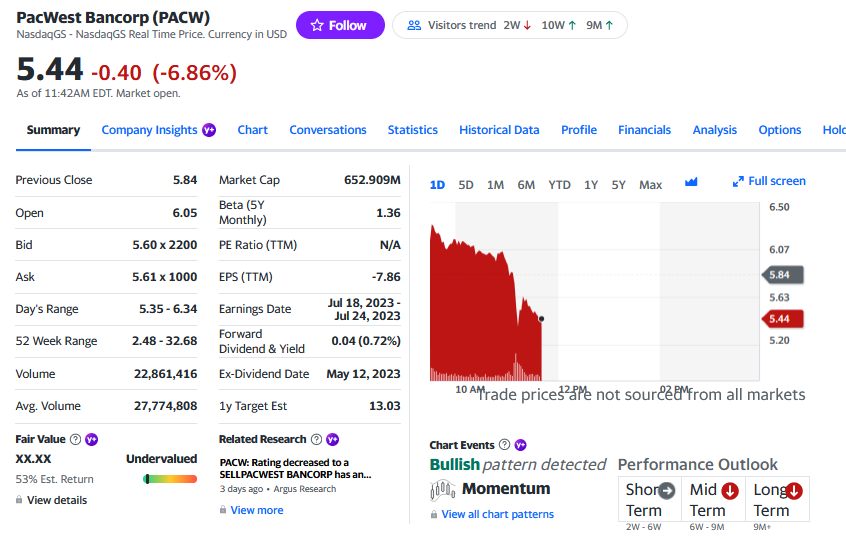Click the Market Cap value 652.909M
The height and width of the screenshot is (539, 846).
coord(372,180)
